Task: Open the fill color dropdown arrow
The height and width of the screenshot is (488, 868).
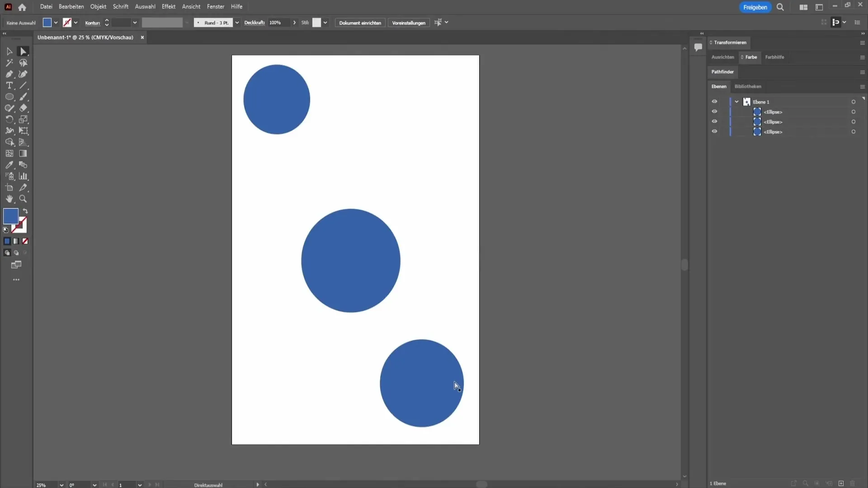Action: coord(56,23)
